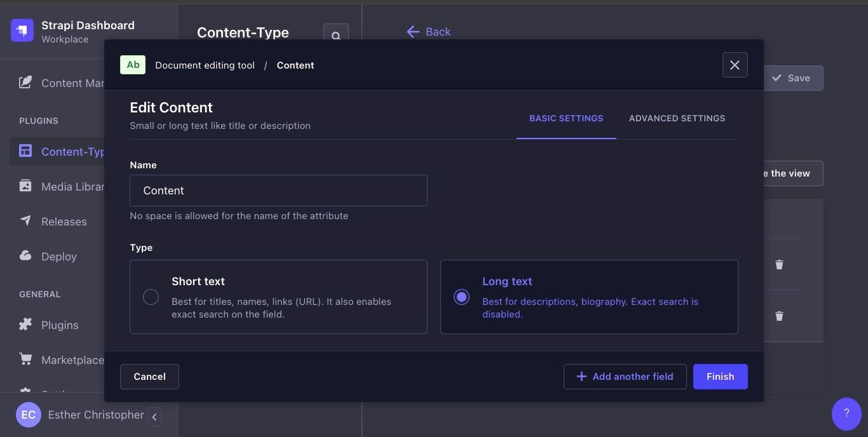Open Media Library sidebar icon
The width and height of the screenshot is (868, 437).
point(25,186)
